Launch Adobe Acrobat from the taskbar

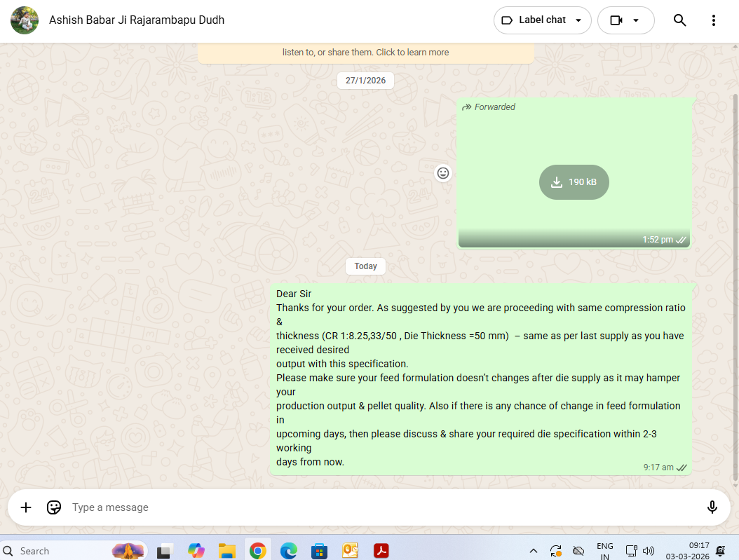tap(381, 551)
